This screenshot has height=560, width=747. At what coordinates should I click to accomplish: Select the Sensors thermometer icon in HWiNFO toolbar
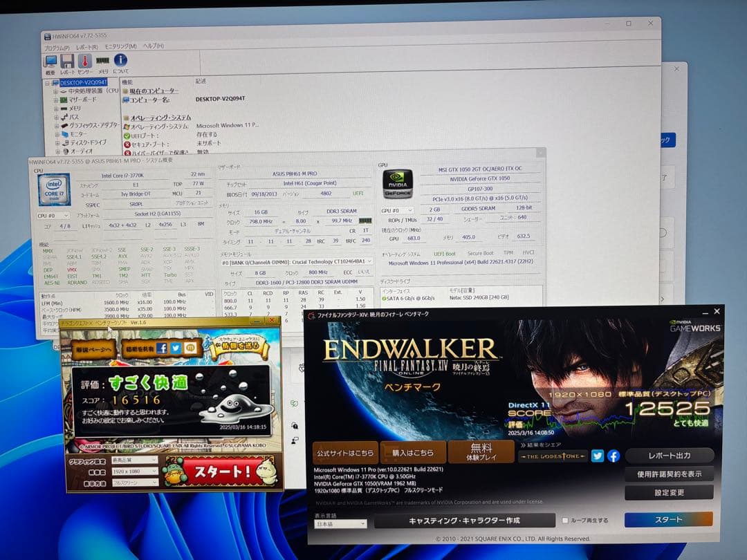[84, 61]
